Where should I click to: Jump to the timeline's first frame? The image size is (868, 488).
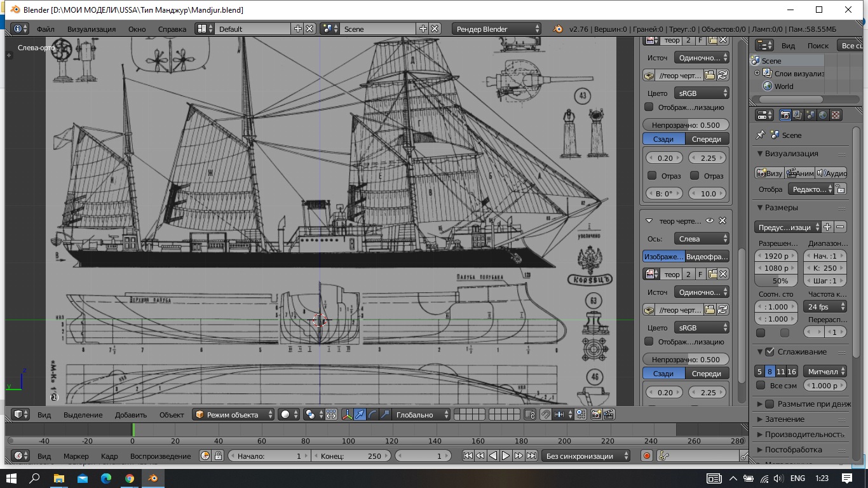468,456
